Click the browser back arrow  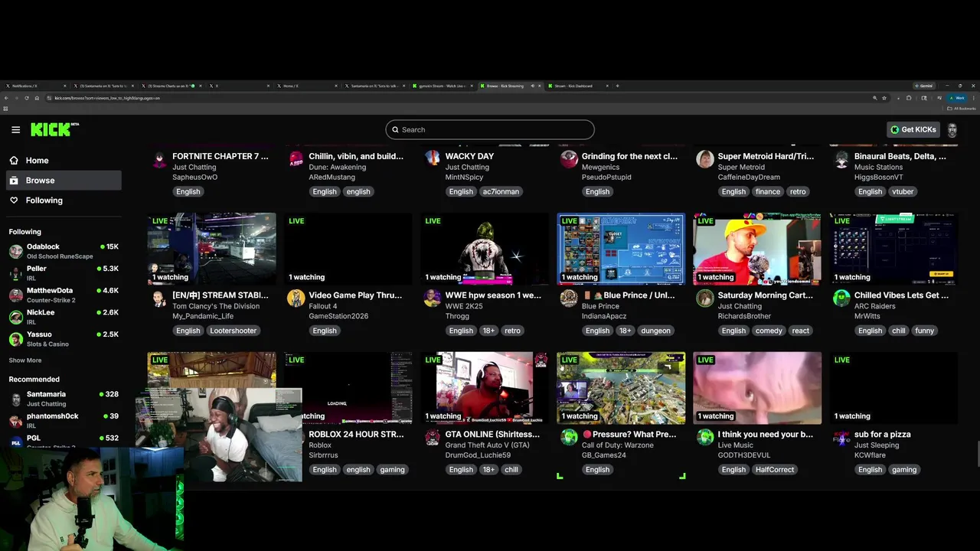coord(6,98)
